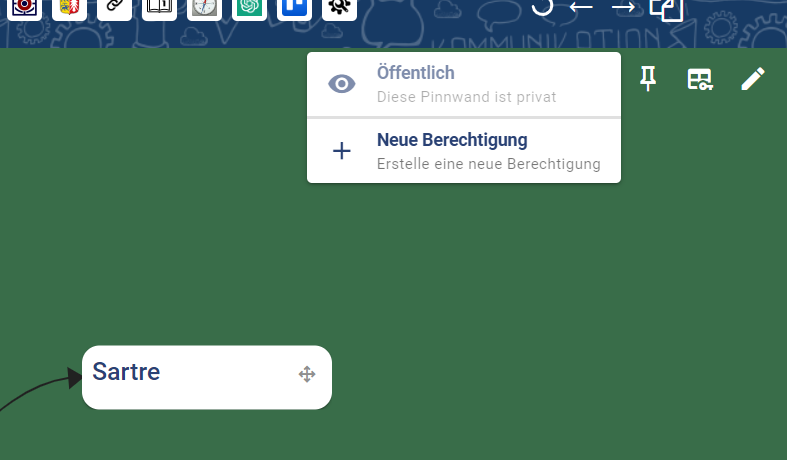Click the pencil edit icon
The width and height of the screenshot is (787, 460).
[752, 79]
